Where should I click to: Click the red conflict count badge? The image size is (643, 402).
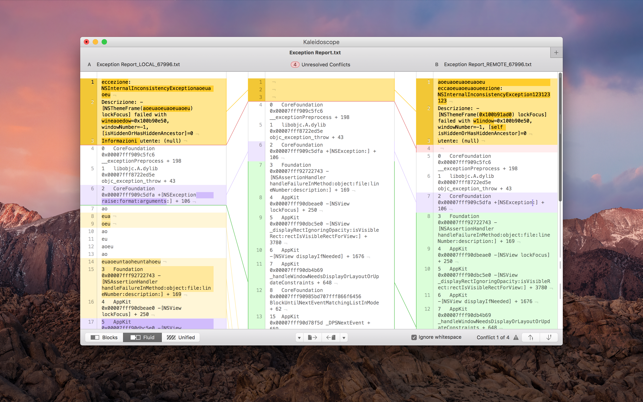coord(294,64)
